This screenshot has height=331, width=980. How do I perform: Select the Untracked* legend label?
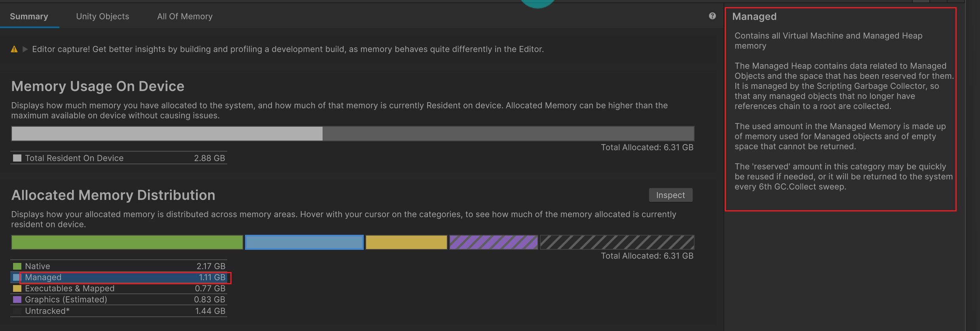tap(47, 311)
